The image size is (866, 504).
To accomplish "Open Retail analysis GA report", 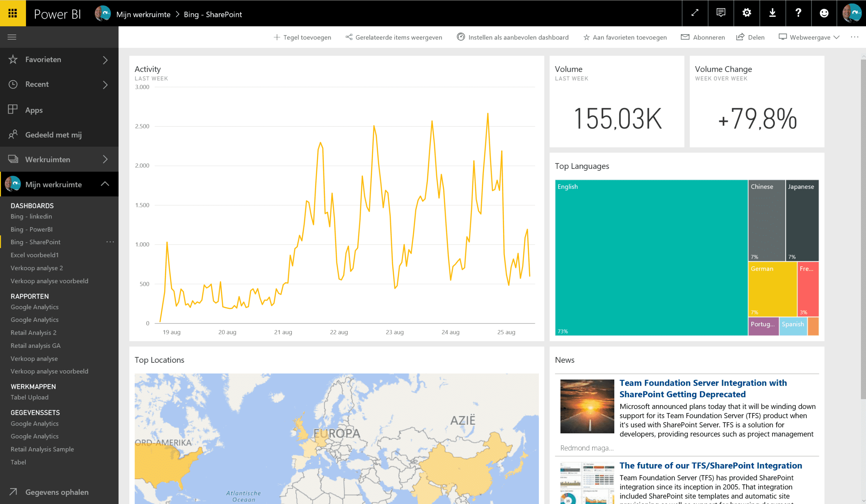I will 36,346.
